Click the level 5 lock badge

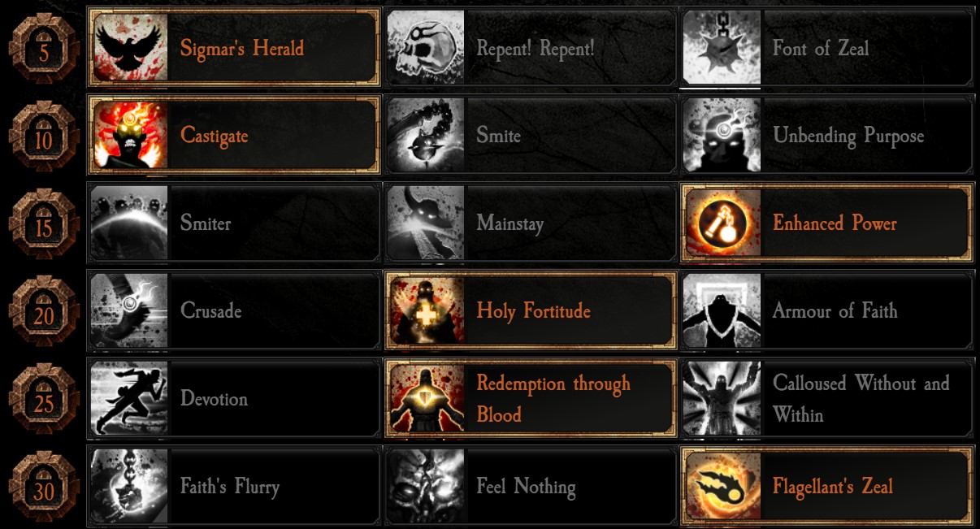(x=43, y=48)
